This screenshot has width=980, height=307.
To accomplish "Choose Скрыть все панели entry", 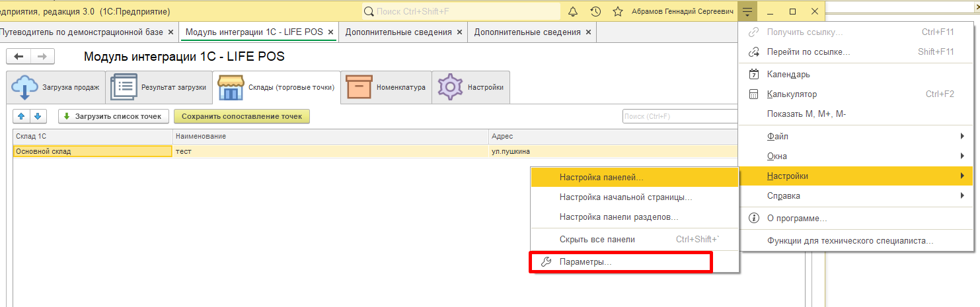I will [x=634, y=240].
